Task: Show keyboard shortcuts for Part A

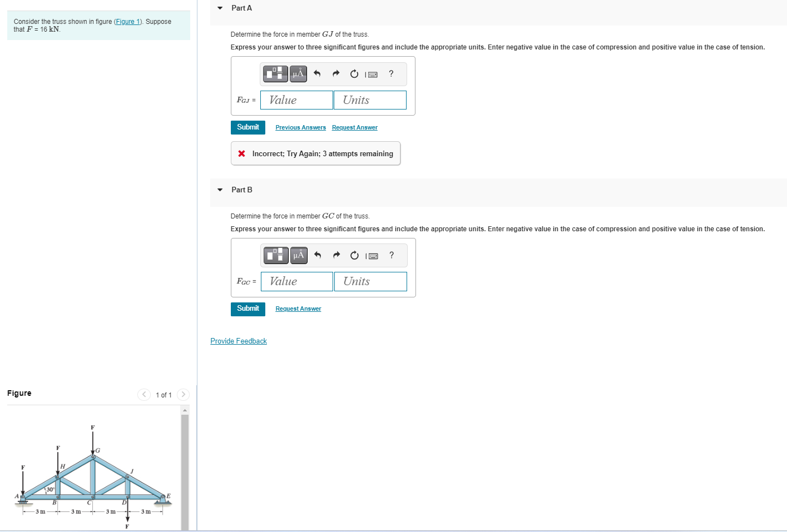Action: tap(372, 74)
